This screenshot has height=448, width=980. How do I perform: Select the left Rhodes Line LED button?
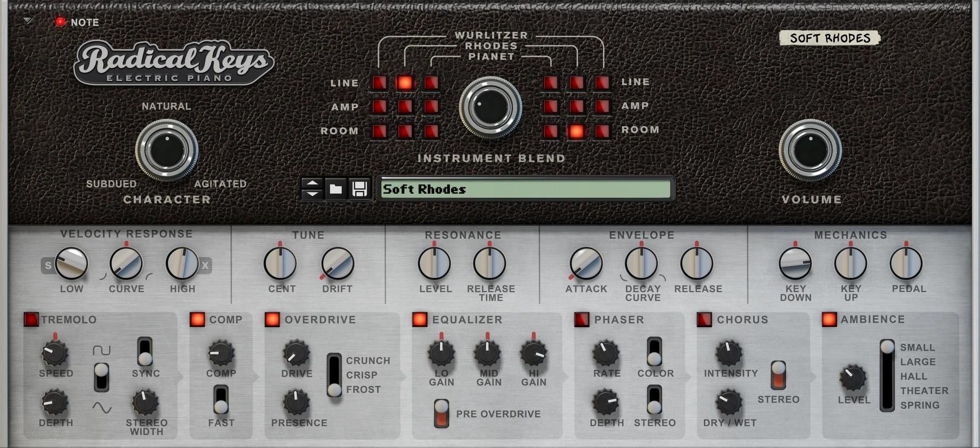click(405, 83)
